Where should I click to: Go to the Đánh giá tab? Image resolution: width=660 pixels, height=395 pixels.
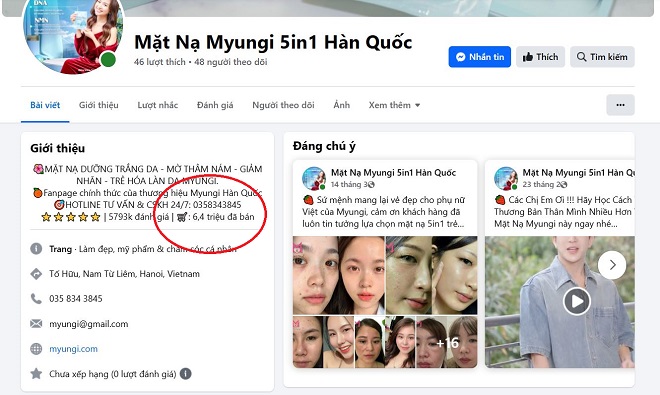[215, 105]
